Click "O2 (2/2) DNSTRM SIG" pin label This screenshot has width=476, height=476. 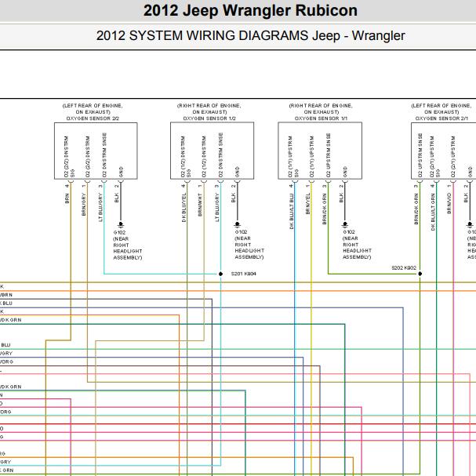pos(69,157)
